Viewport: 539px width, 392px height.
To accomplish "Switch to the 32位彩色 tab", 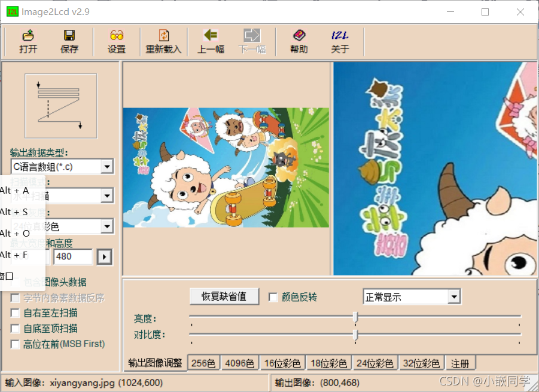I will (x=421, y=363).
